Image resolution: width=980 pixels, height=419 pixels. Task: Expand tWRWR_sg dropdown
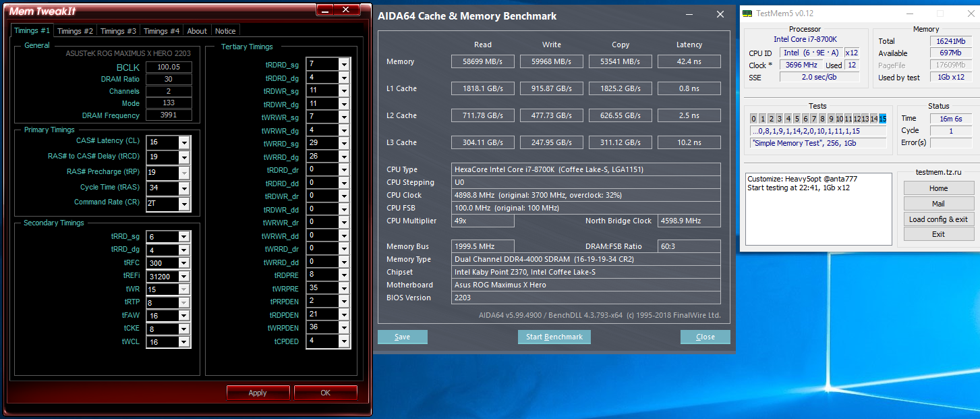(x=344, y=117)
